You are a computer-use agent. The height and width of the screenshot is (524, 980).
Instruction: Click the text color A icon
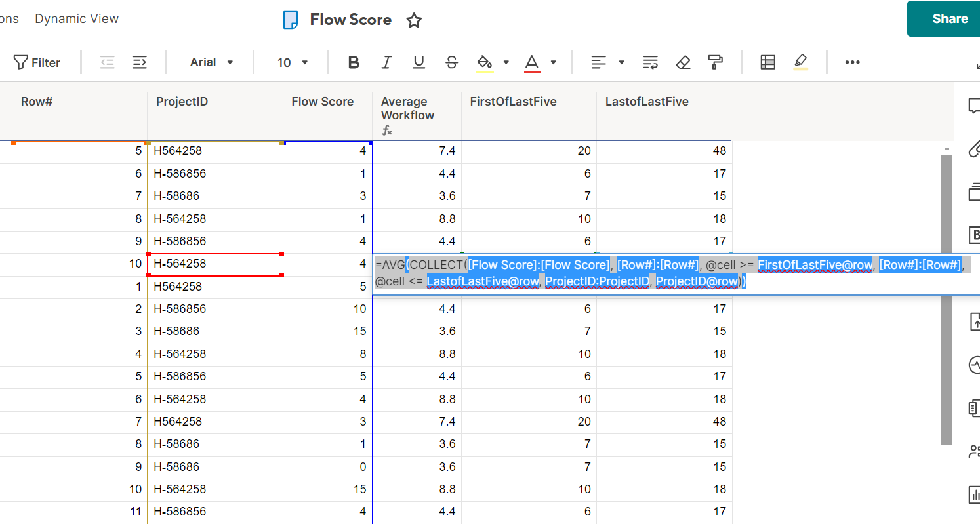pyautogui.click(x=532, y=62)
